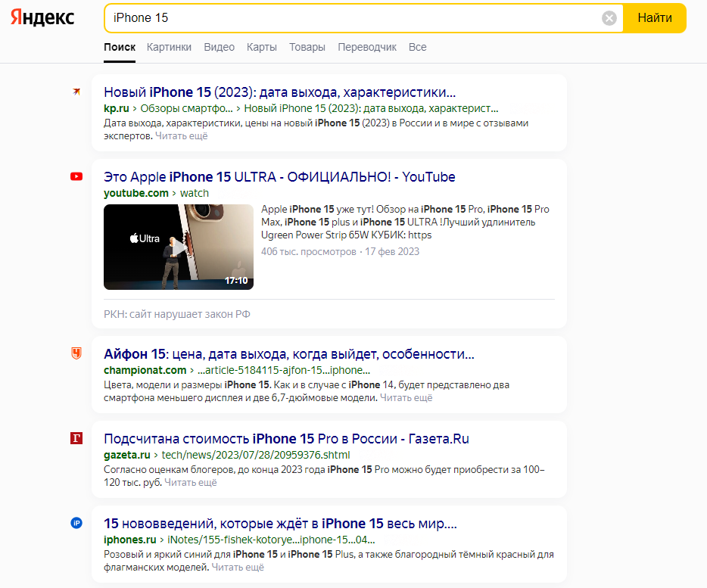Click the gazeta.ru favicon icon
This screenshot has height=588, width=707.
coord(76,438)
